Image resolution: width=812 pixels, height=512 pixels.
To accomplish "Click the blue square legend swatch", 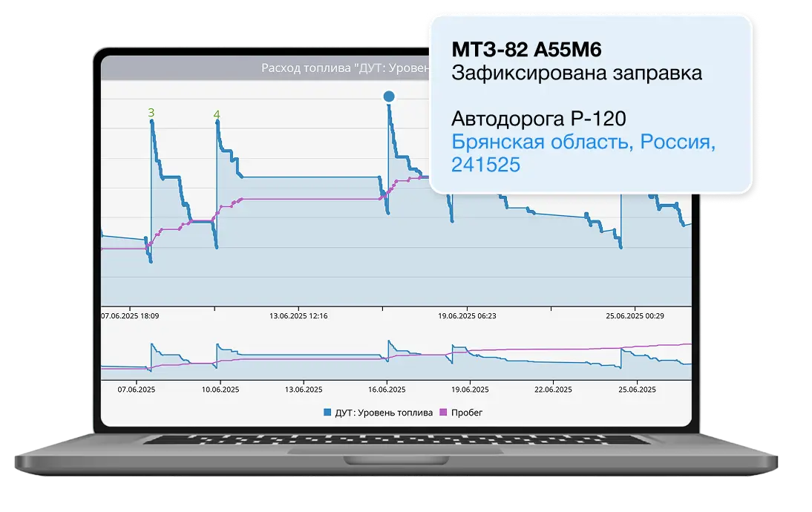I will [x=328, y=413].
